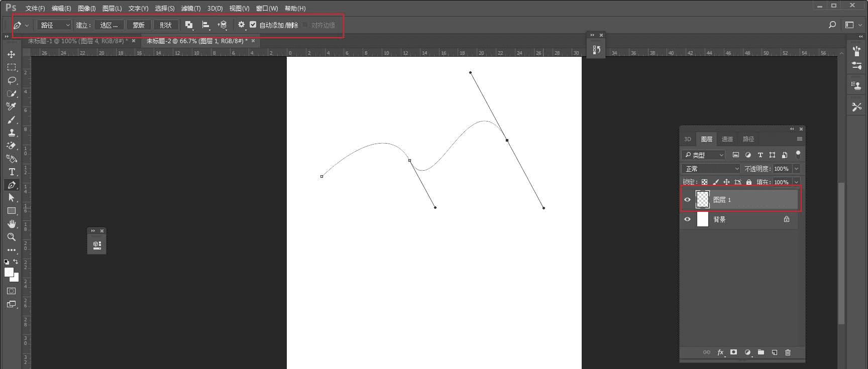Create a new layer group
868x369 pixels.
[x=761, y=352]
